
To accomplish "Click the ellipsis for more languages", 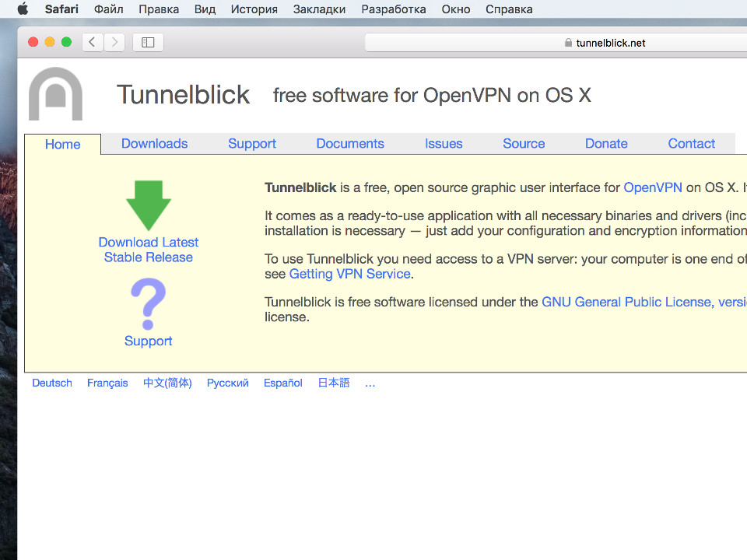I will tap(370, 383).
